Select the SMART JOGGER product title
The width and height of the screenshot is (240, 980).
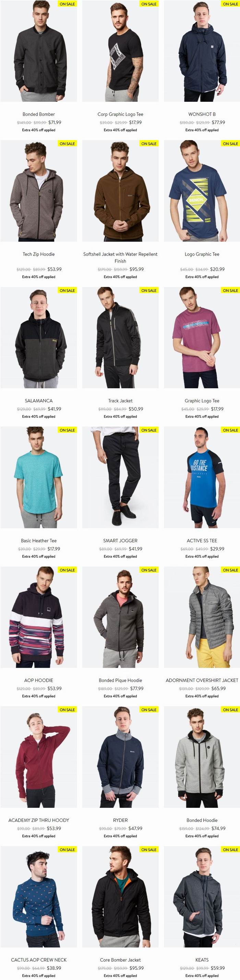(120, 541)
